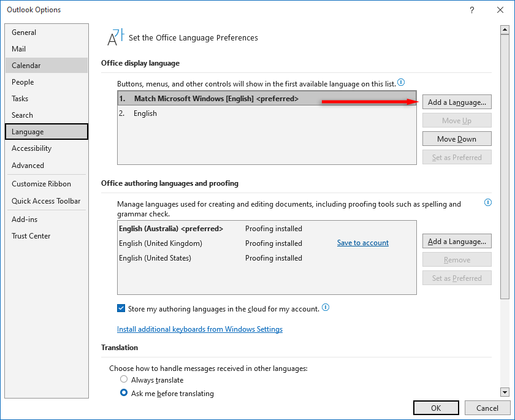Click the Save to account link

click(x=363, y=243)
